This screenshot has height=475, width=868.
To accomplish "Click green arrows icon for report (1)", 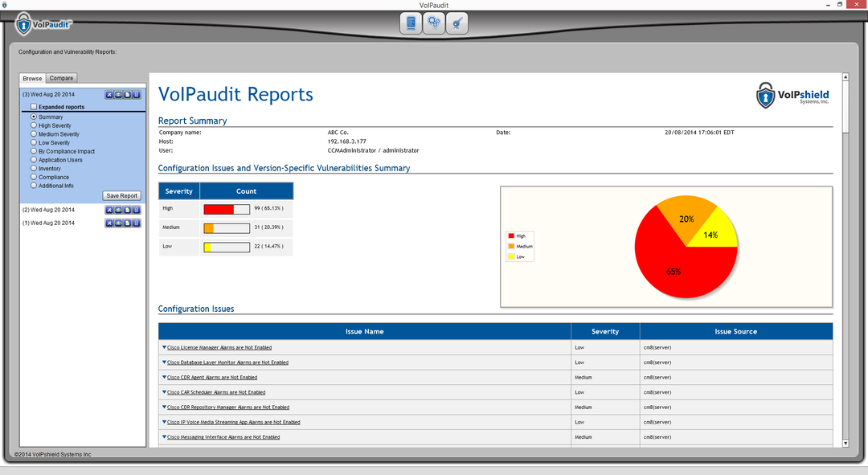I will tap(118, 223).
